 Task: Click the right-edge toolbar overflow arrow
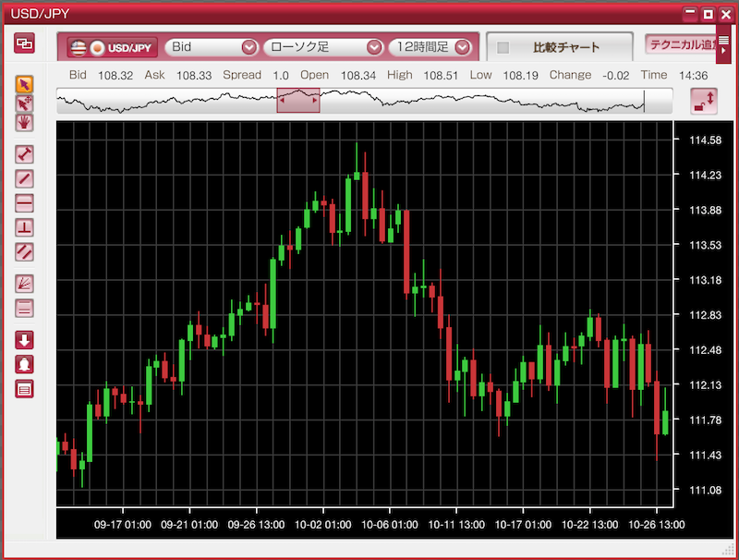(723, 45)
